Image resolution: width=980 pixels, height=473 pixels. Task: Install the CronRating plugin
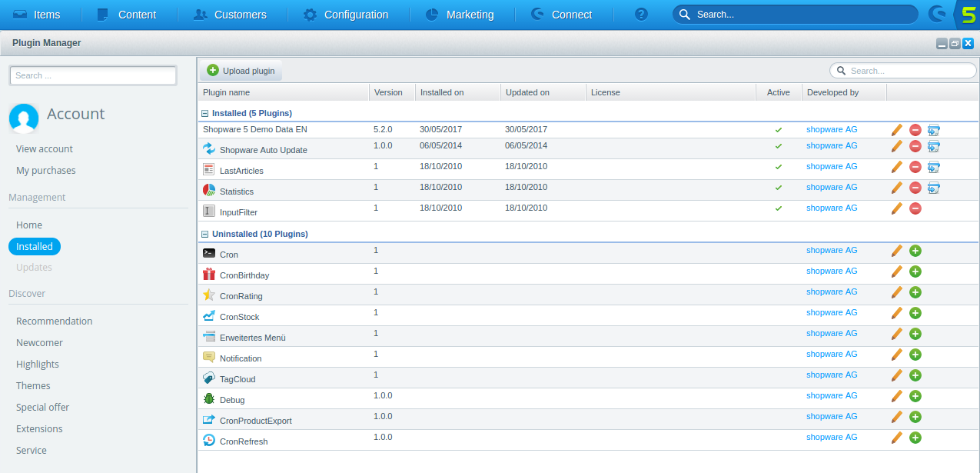coord(915,292)
